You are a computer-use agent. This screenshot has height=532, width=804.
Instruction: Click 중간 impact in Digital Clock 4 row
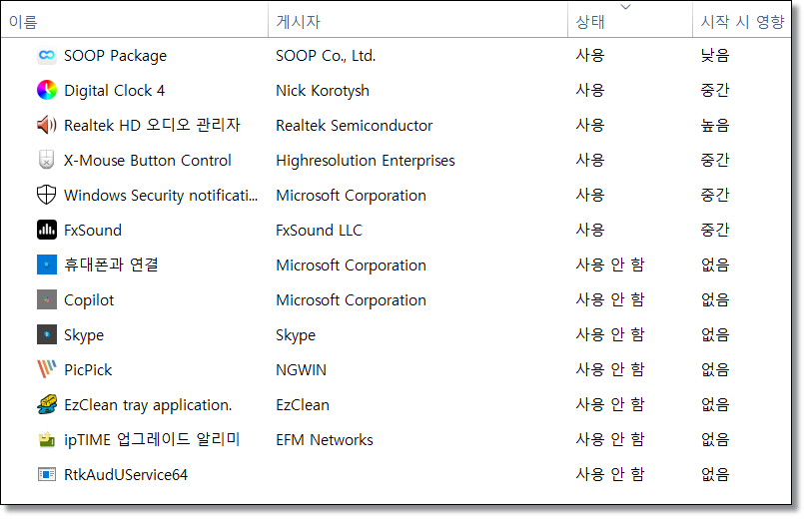coord(715,90)
